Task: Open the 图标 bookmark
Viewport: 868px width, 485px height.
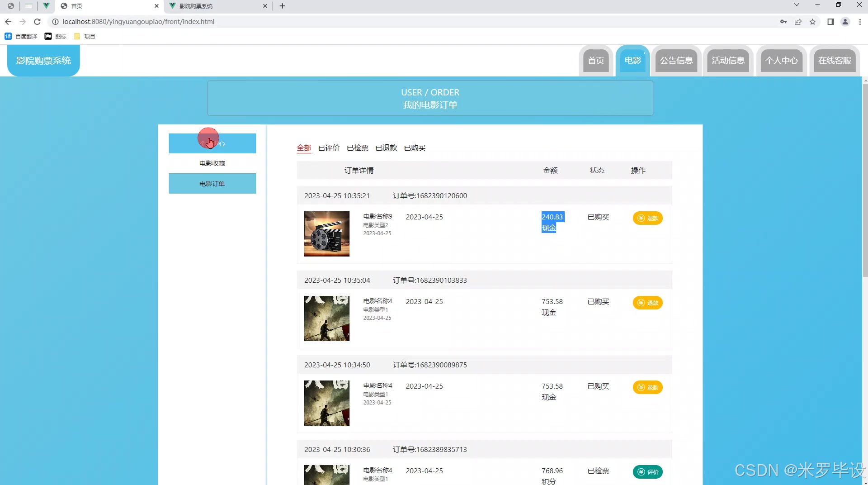Action: 56,36
